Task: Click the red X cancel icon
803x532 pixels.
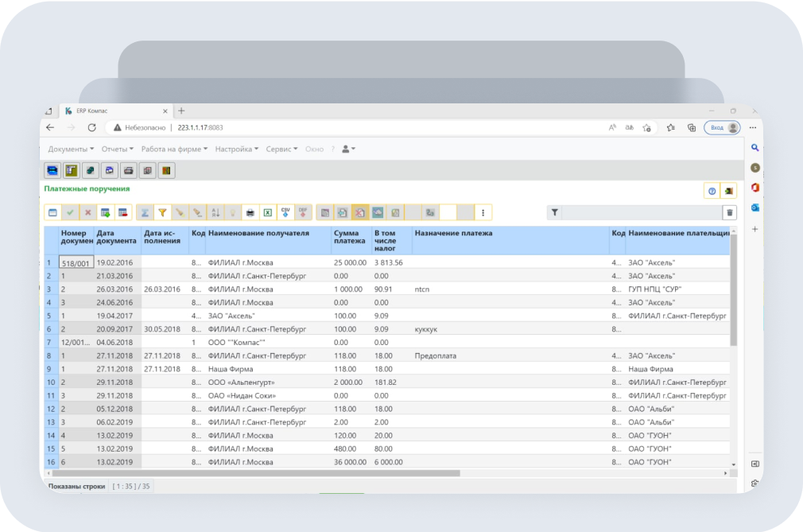Action: coord(87,212)
